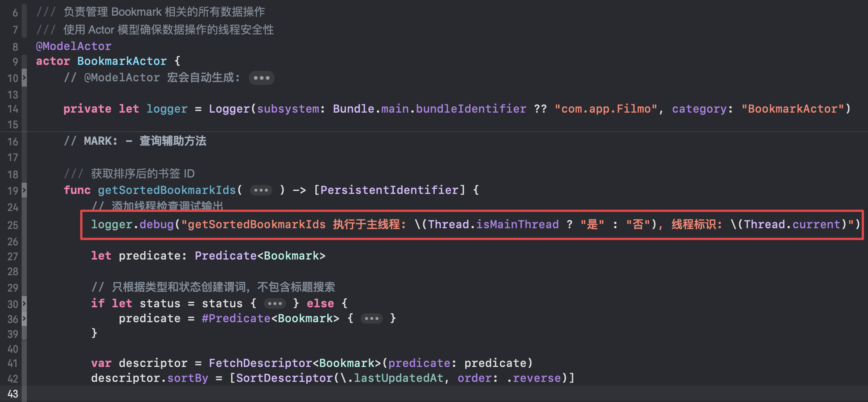Click the fold chevron beside line 19
The image size is (868, 402).
pos(24,190)
